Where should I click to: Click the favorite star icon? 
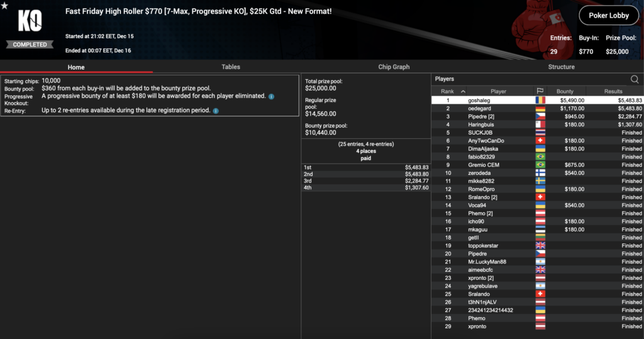click(x=5, y=6)
